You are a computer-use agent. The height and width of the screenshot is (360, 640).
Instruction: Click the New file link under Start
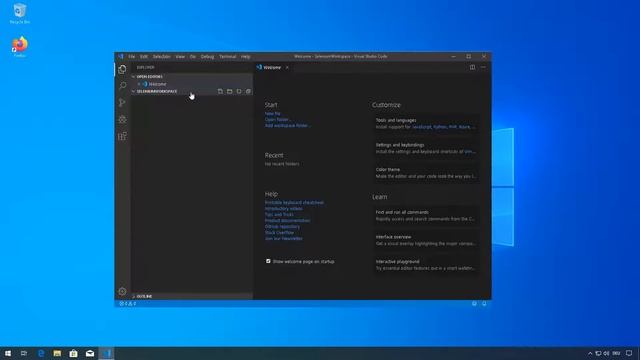(273, 114)
